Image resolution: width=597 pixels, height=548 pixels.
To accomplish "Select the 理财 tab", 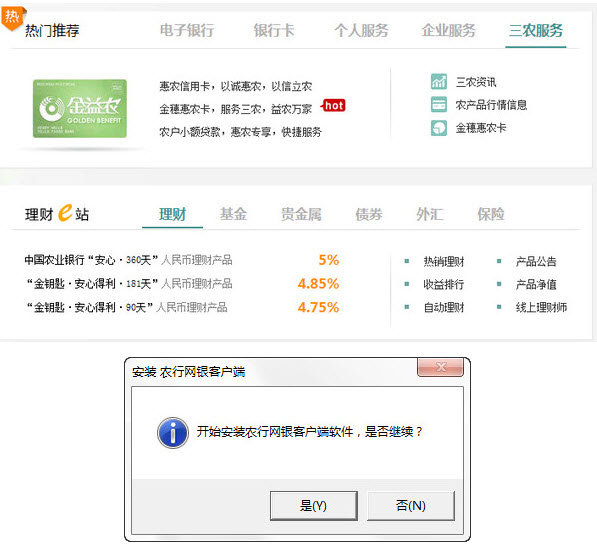I will click(x=172, y=214).
